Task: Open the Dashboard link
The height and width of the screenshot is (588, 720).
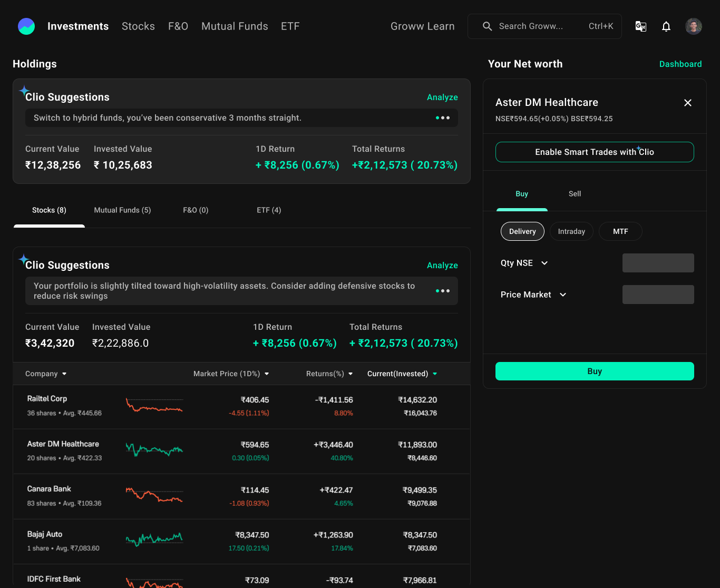Action: 680,64
